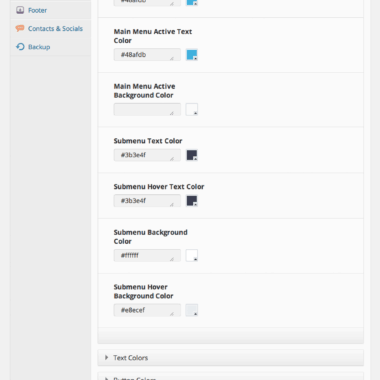Viewport: 380px width, 380px height.
Task: Expand the Button Colors panel at the bottom
Action: (x=231, y=377)
